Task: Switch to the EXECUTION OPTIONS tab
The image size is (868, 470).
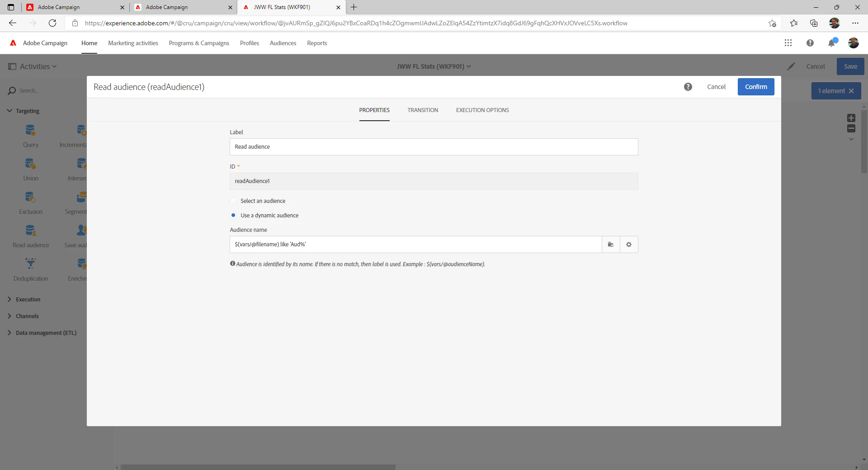Action: (482, 110)
